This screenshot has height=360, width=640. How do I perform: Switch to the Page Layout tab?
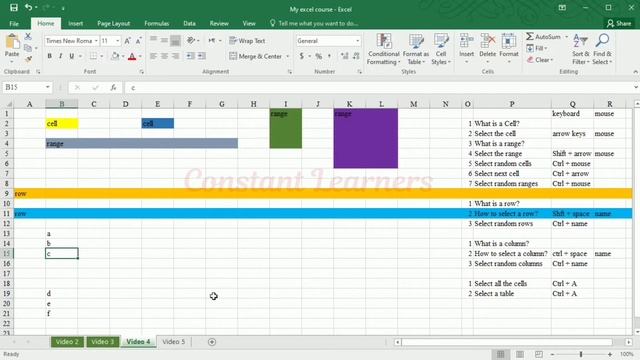point(113,23)
